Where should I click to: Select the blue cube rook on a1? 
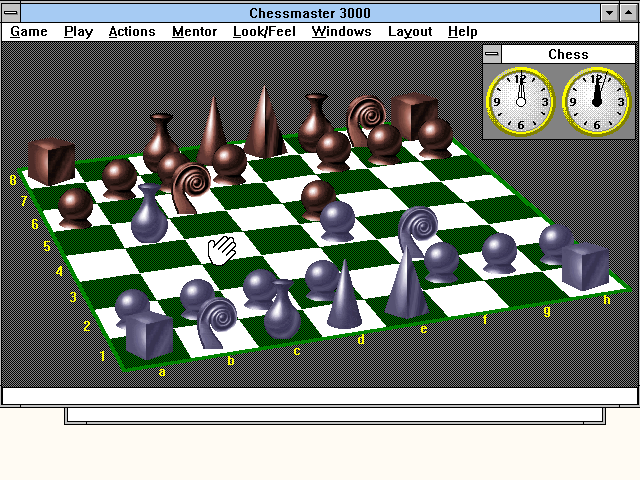[x=149, y=336]
